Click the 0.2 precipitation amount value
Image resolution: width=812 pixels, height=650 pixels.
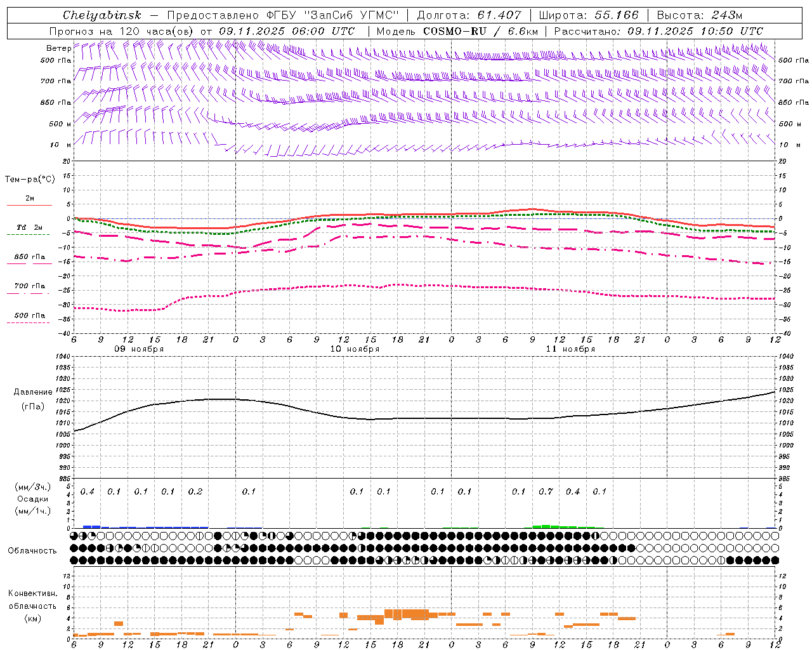pos(195,492)
